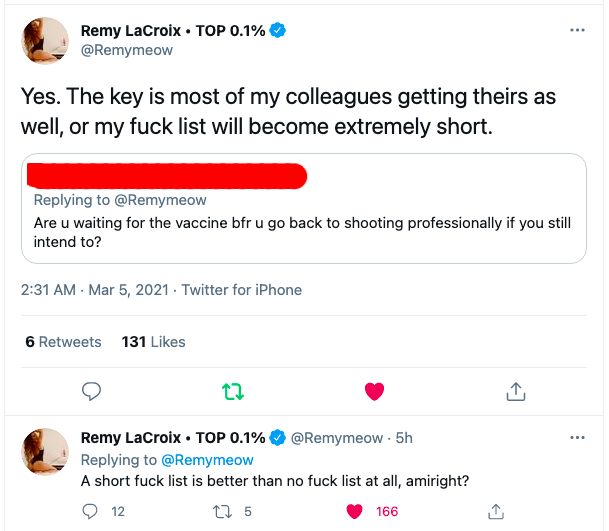The width and height of the screenshot is (609, 531).
Task: View the 131 Likes list
Action: click(x=153, y=342)
